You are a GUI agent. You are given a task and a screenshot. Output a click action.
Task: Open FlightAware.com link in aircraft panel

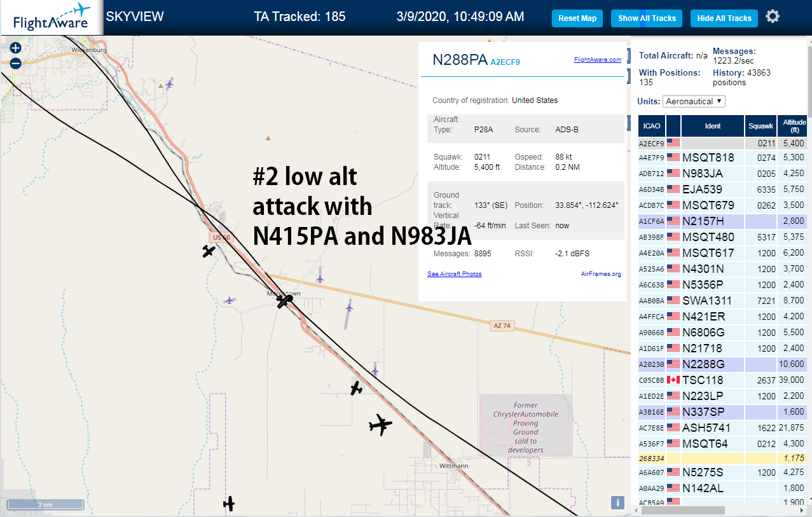point(597,60)
